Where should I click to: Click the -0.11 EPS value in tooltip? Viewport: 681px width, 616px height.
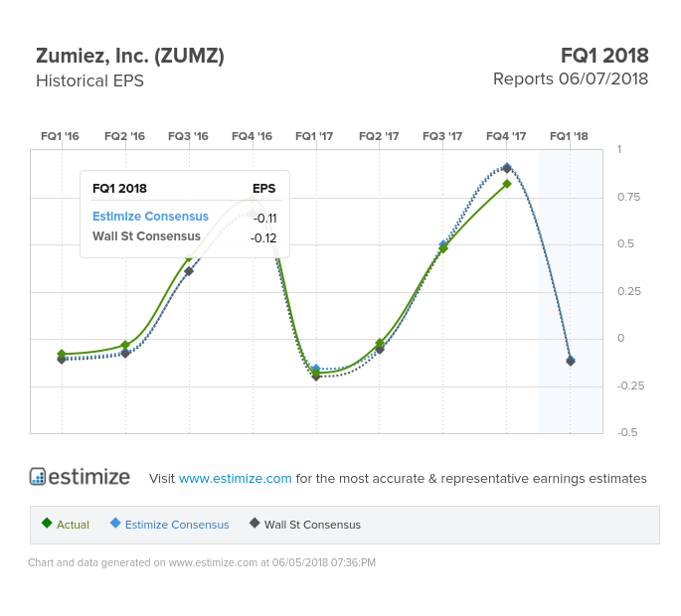(x=264, y=218)
